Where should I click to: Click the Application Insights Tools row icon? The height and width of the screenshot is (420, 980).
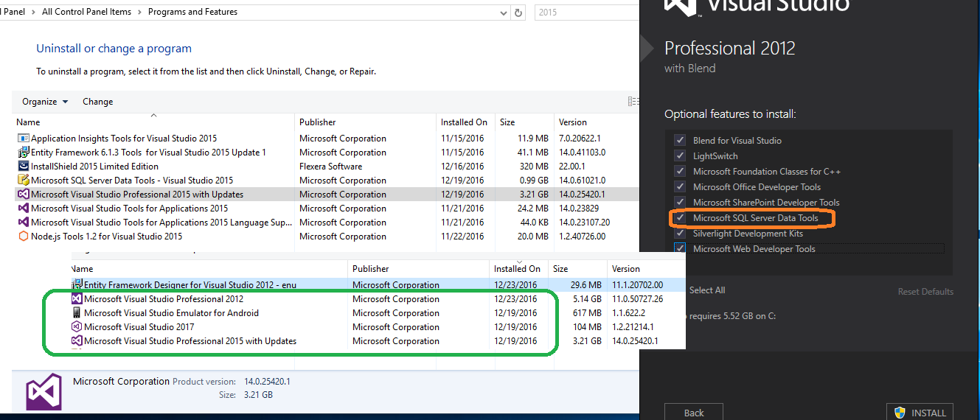click(23, 139)
